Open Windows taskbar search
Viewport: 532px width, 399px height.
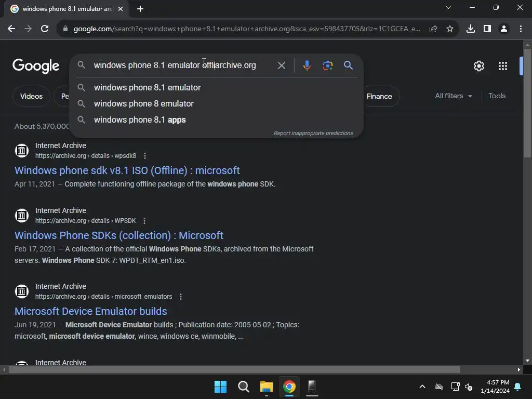[x=243, y=387]
